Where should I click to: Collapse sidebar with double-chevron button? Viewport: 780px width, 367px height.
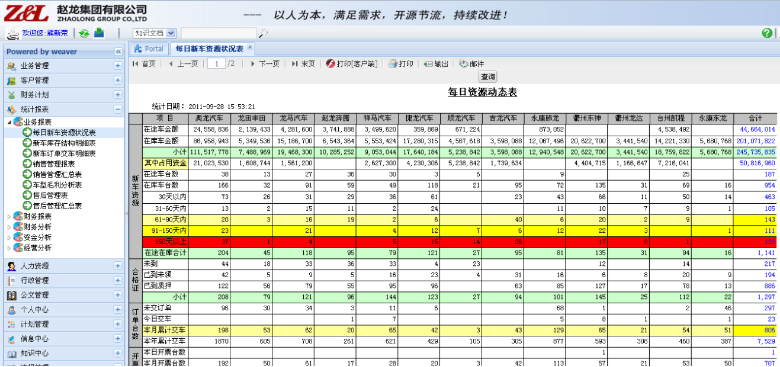tap(118, 52)
